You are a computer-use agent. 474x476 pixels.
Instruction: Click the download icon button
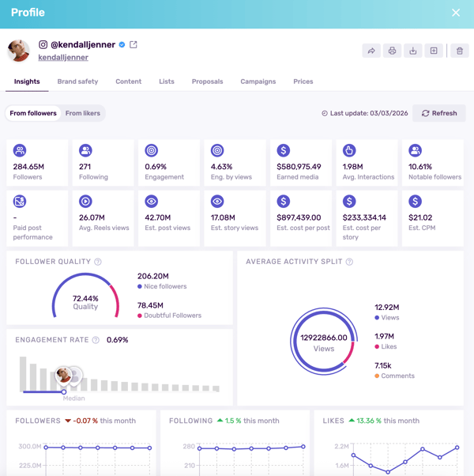pyautogui.click(x=412, y=51)
